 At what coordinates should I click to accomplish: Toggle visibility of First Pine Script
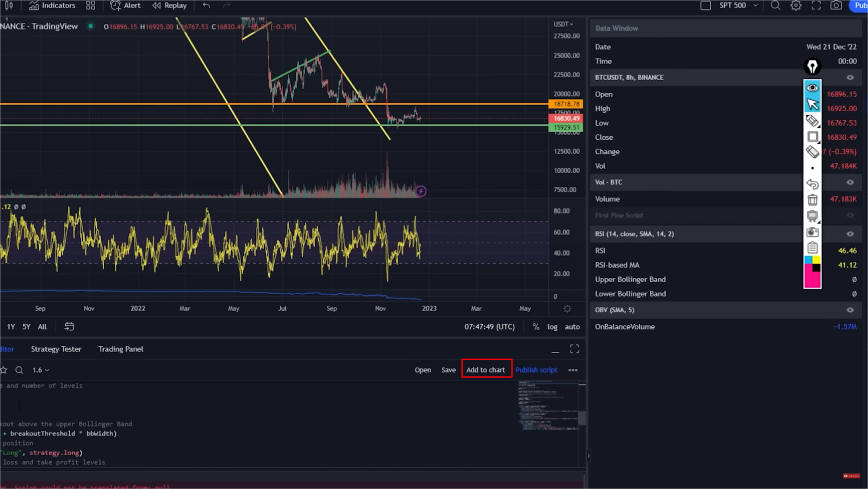[850, 215]
